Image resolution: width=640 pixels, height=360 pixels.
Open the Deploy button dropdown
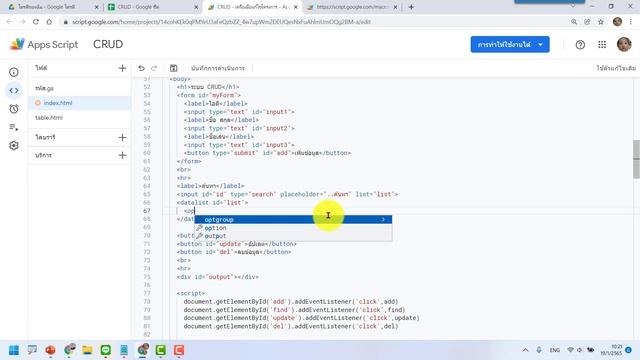[x=510, y=44]
